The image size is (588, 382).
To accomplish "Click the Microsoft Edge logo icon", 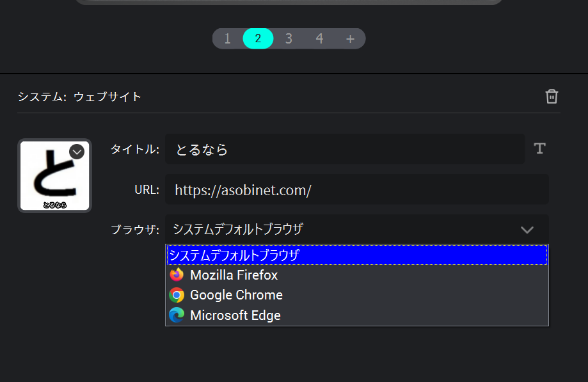I will [x=177, y=315].
